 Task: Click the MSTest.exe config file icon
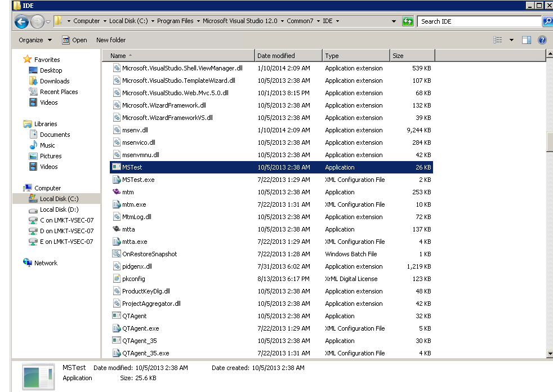[117, 179]
